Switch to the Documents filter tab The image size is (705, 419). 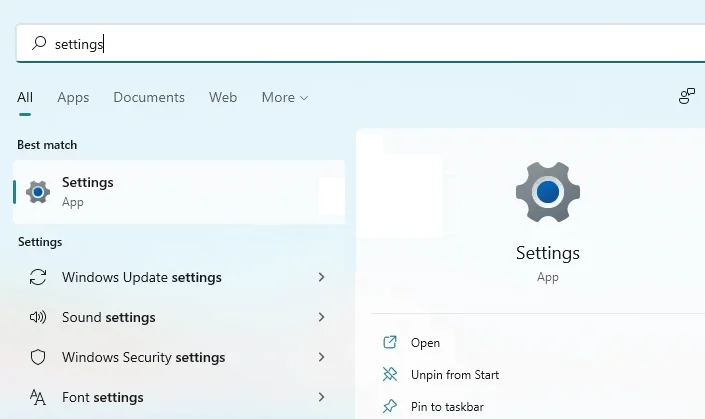(x=149, y=97)
